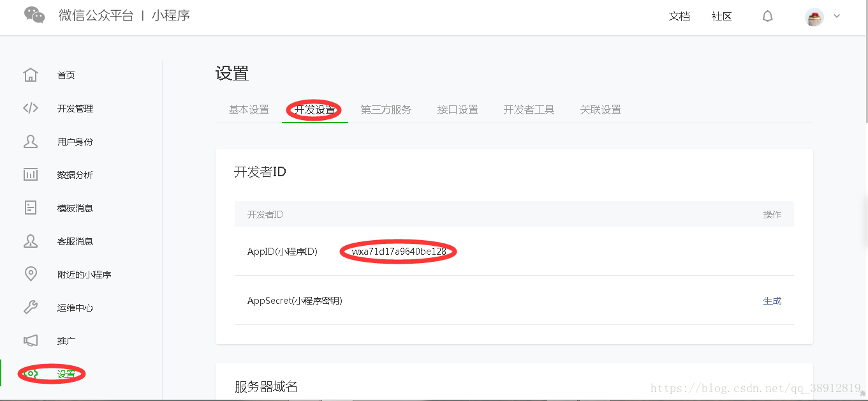Image resolution: width=868 pixels, height=401 pixels.
Task: Switch to the 接口设置 tab
Action: (457, 110)
